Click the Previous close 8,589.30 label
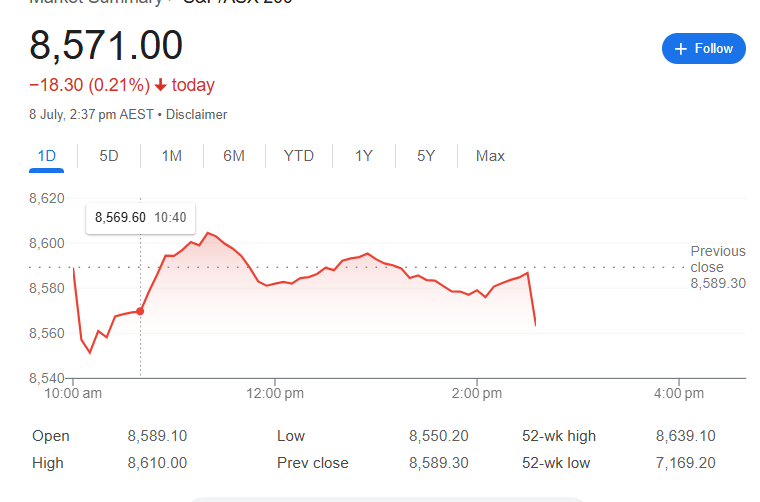Viewport: 760px width, 502px height. (718, 267)
